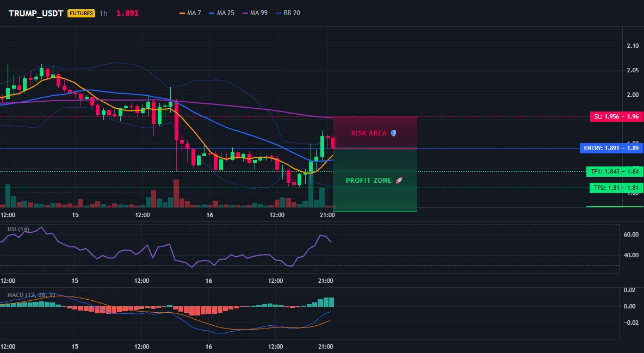Screen dimensions: 644x353
Task: Click the 2.05 price axis value
Action: [x=633, y=70]
